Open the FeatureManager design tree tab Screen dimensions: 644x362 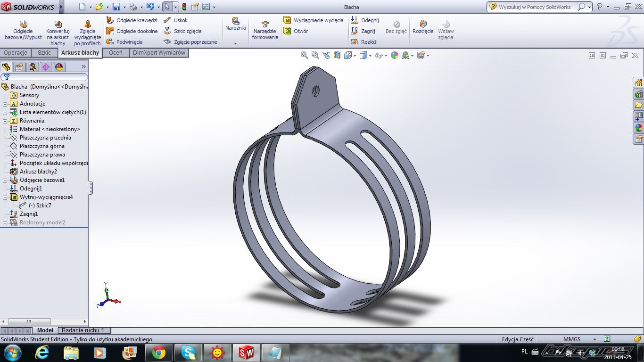point(6,67)
